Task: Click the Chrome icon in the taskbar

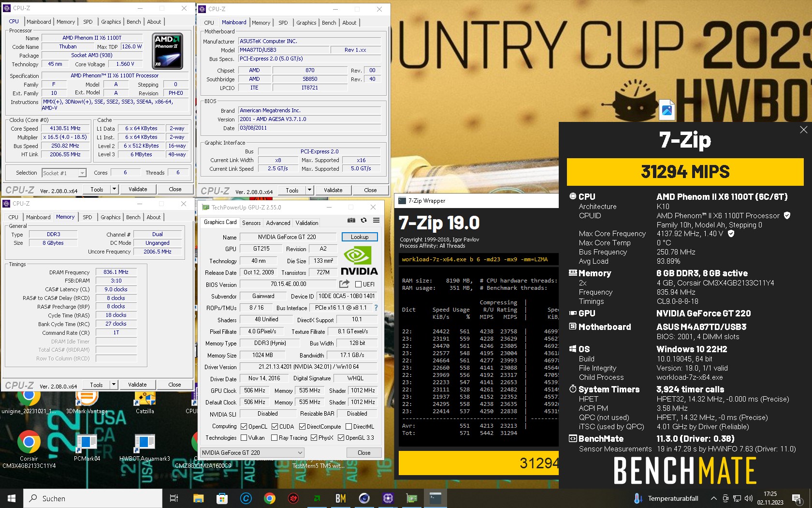Action: [269, 498]
